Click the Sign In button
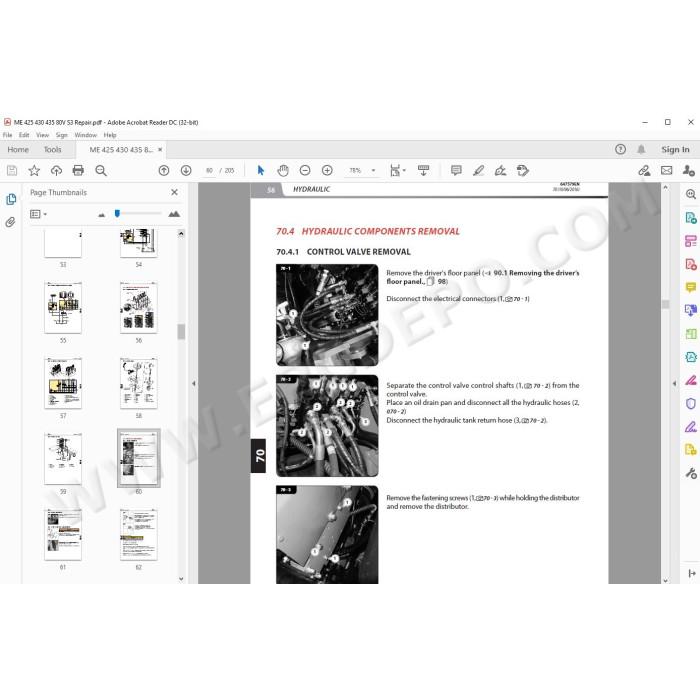700x700 pixels. click(675, 150)
